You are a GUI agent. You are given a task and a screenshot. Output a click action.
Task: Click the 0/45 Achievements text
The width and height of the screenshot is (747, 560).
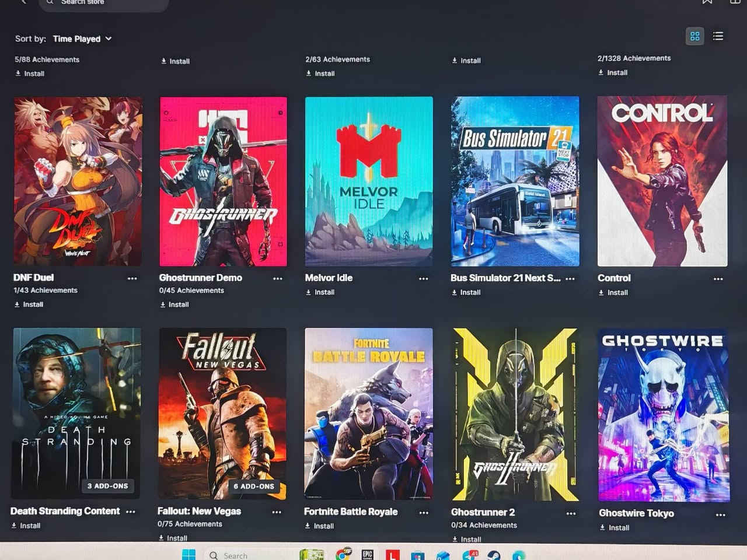coord(191,290)
